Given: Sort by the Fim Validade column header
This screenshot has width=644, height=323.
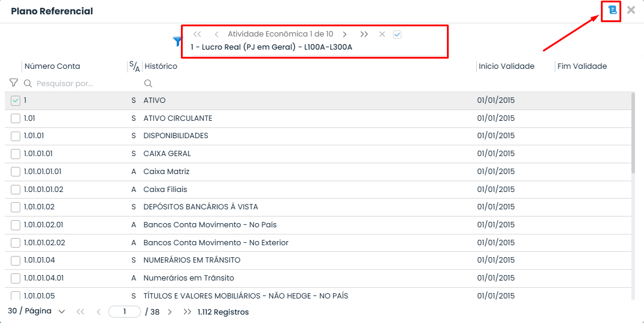Looking at the screenshot, I should (x=582, y=66).
